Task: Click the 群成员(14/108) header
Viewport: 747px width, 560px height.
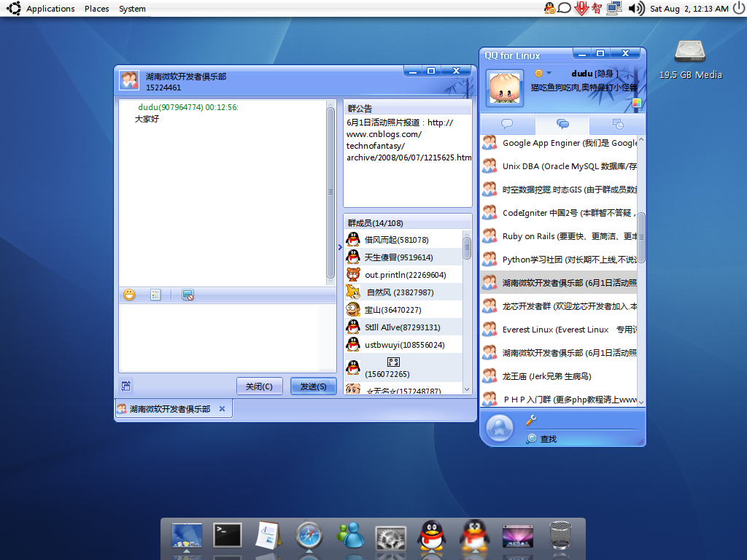Action: click(408, 223)
